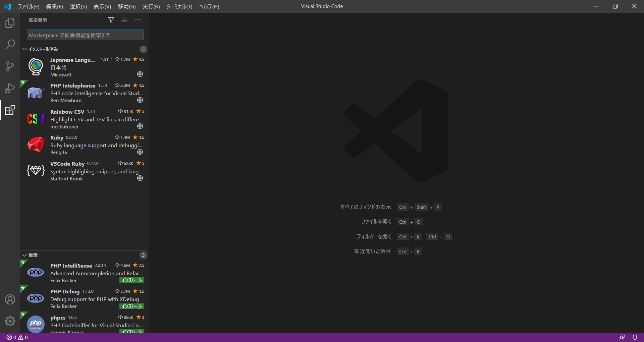The height and width of the screenshot is (342, 644).
Task: Click the recommended count badge showing 3
Action: (143, 255)
